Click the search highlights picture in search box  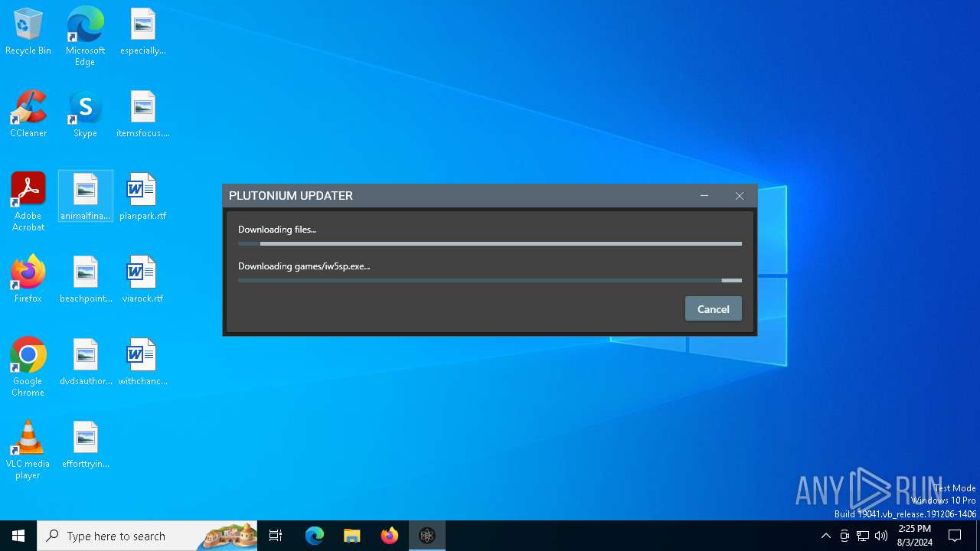coord(227,536)
